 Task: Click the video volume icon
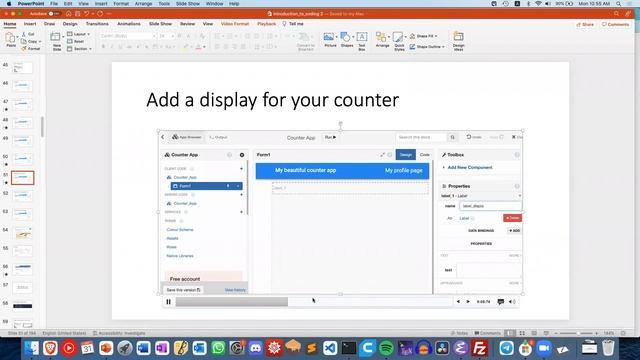click(512, 302)
